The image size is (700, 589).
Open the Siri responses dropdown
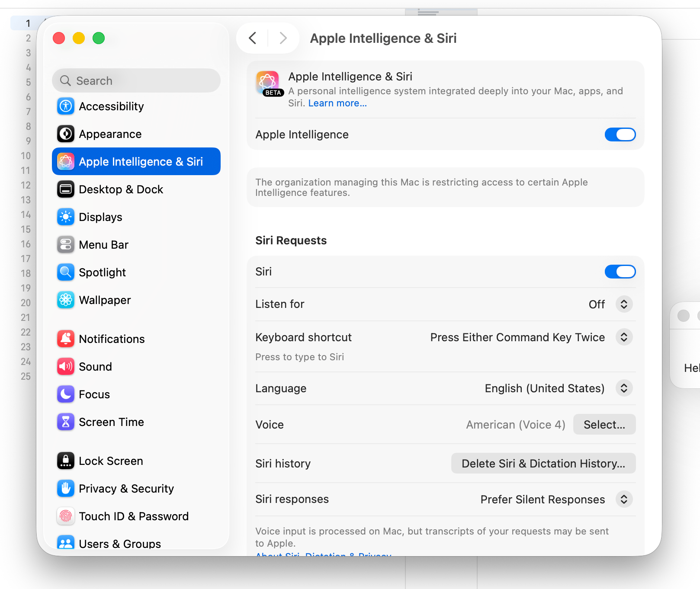(x=624, y=499)
